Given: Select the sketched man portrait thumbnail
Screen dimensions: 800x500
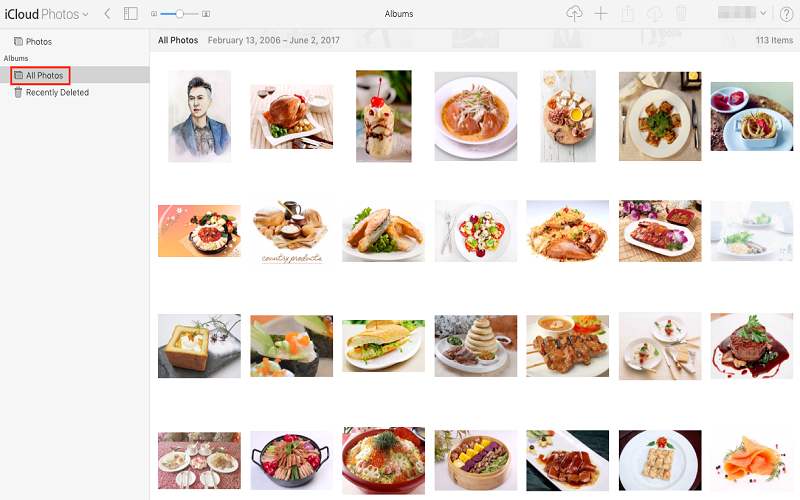Looking at the screenshot, I should coord(199,116).
